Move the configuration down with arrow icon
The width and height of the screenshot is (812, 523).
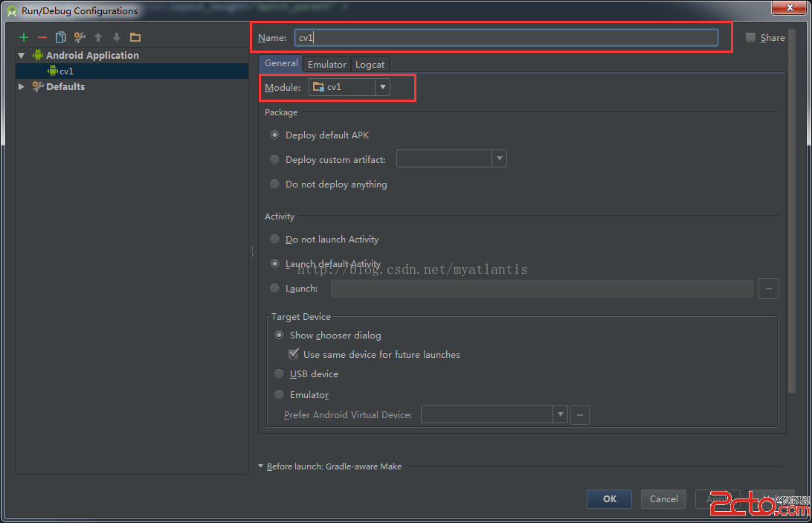[x=117, y=37]
